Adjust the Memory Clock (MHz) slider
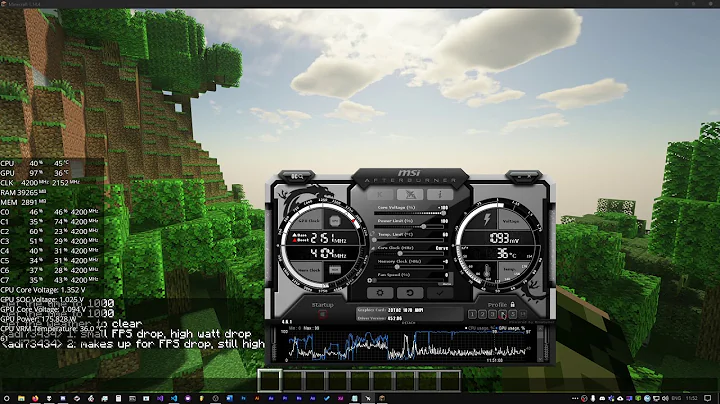Image resolution: width=720 pixels, height=404 pixels. pos(410,267)
